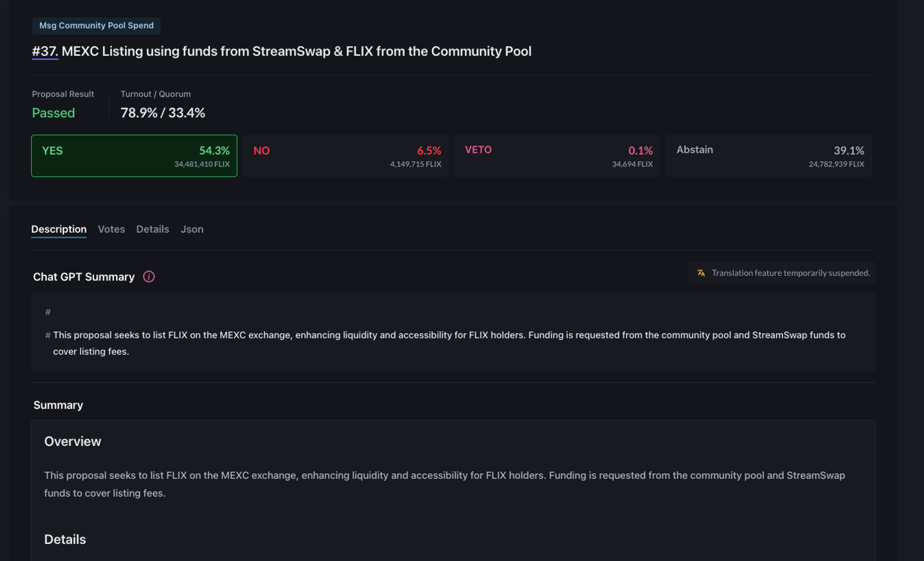Click the 78.9% / 33.4% turnout value
This screenshot has height=561, width=924.
(163, 113)
